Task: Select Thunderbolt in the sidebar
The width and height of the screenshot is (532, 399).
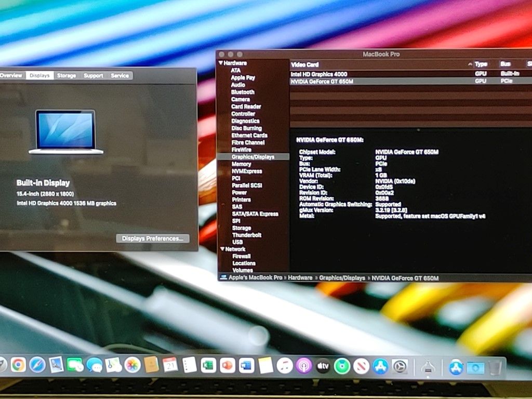Action: [247, 235]
